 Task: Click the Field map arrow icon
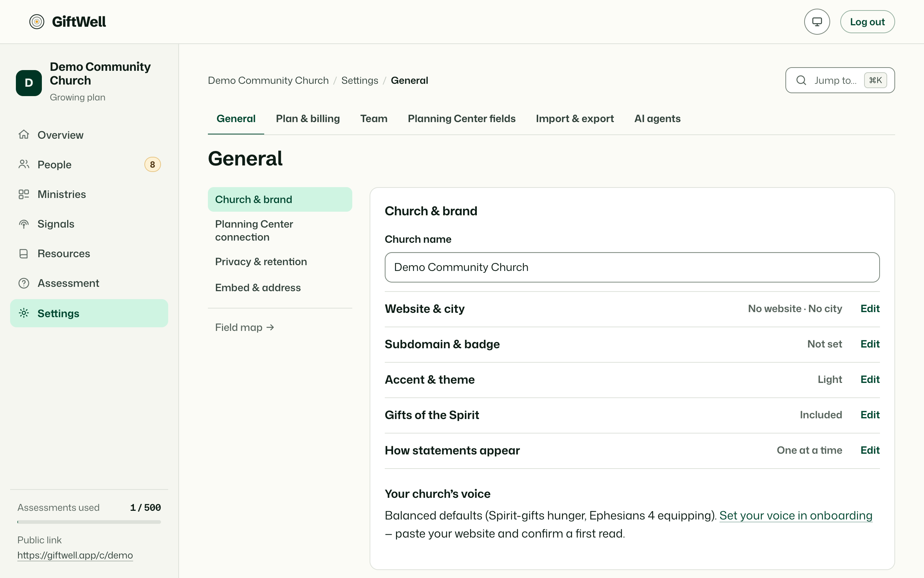270,327
